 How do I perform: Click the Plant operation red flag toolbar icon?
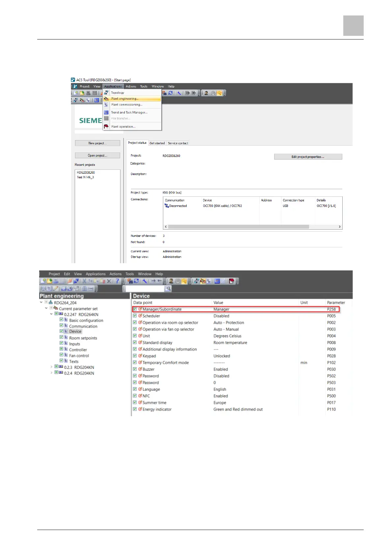pos(232,281)
